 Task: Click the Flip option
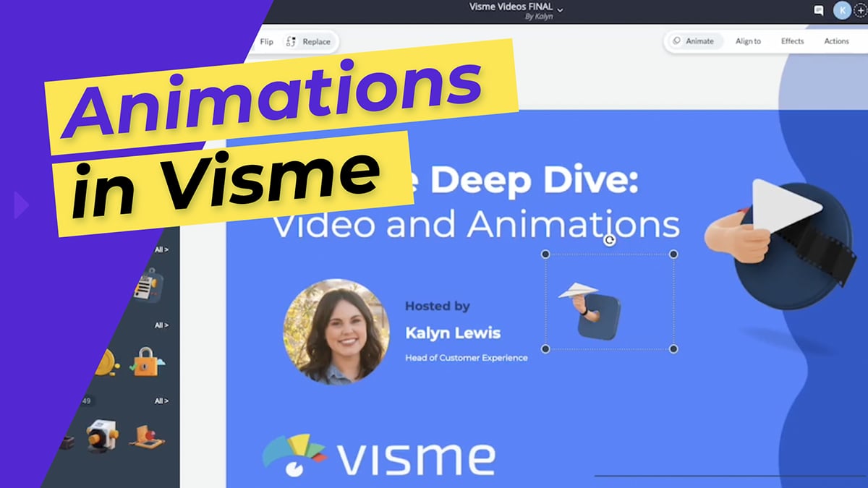point(266,42)
